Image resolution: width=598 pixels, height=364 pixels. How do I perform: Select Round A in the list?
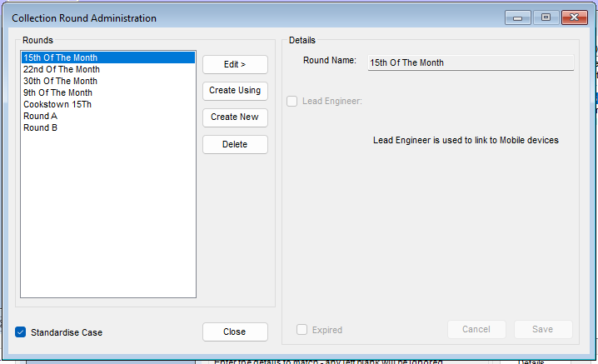108,116
